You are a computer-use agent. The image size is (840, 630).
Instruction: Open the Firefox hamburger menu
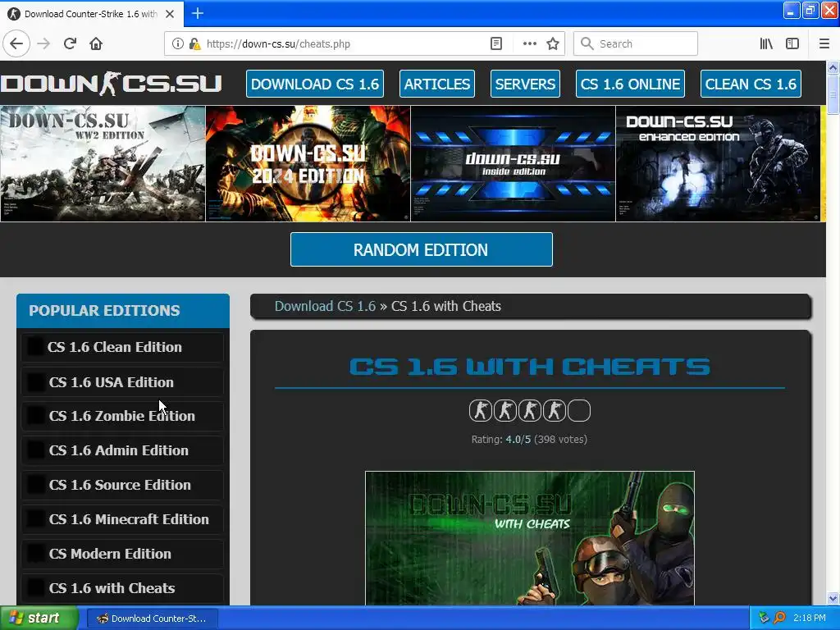824,44
